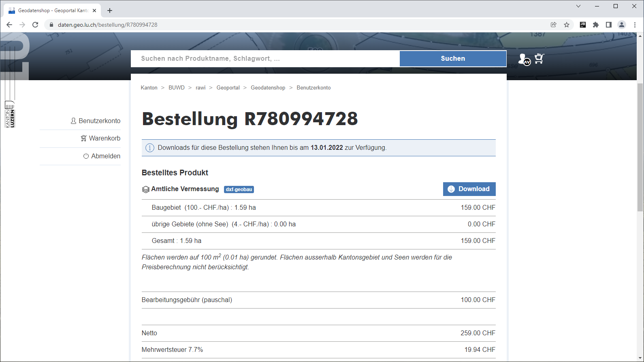Open a new browser tab
This screenshot has width=644, height=362.
point(110,11)
